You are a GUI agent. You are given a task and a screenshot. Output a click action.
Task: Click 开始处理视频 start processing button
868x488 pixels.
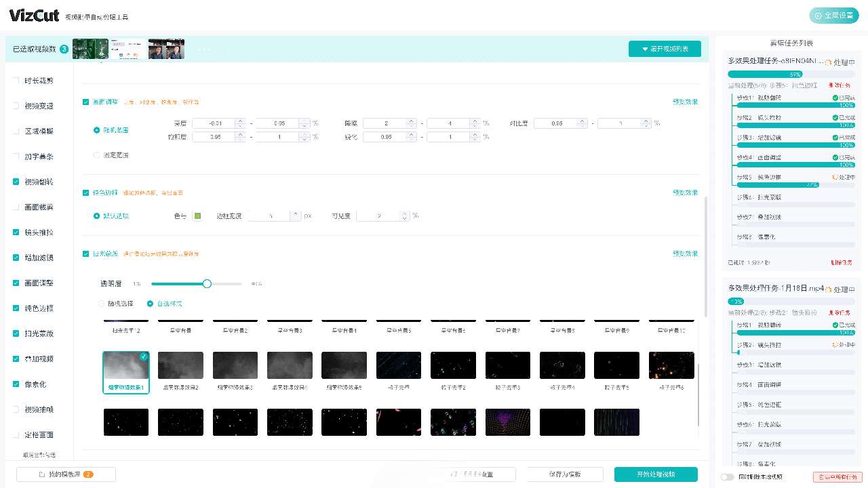click(656, 474)
